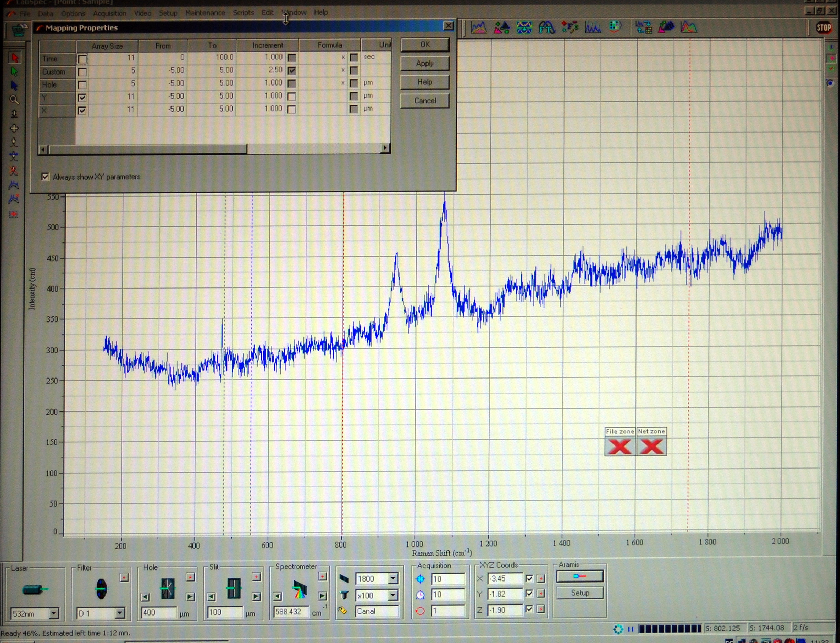Open the peak fitting icon
The image size is (840, 643).
click(593, 27)
